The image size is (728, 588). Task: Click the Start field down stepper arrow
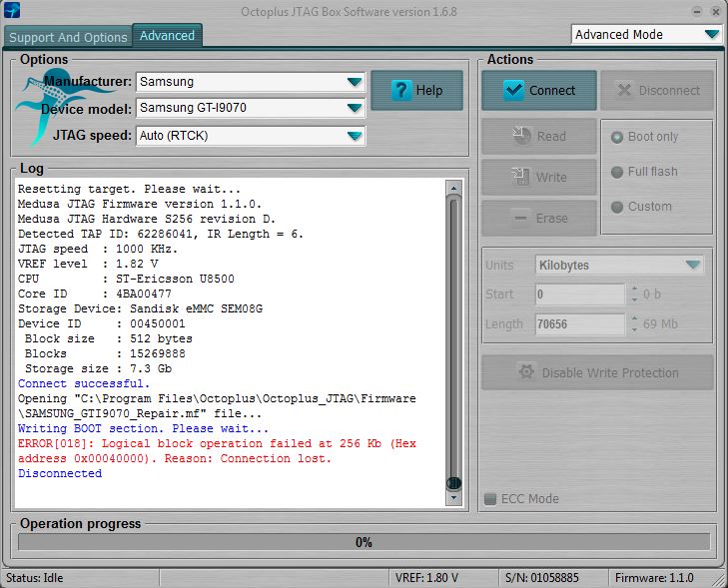pos(635,299)
